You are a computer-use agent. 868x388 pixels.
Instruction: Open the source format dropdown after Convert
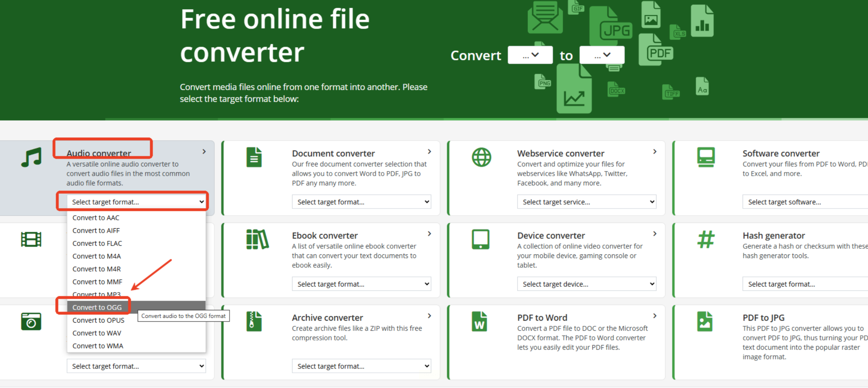tap(530, 55)
